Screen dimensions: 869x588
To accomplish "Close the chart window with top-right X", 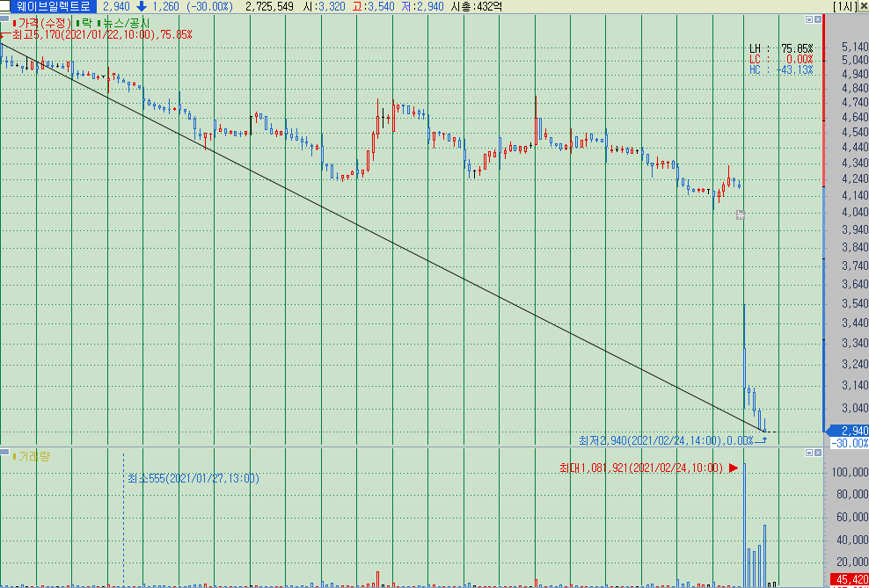I will click(x=863, y=6).
